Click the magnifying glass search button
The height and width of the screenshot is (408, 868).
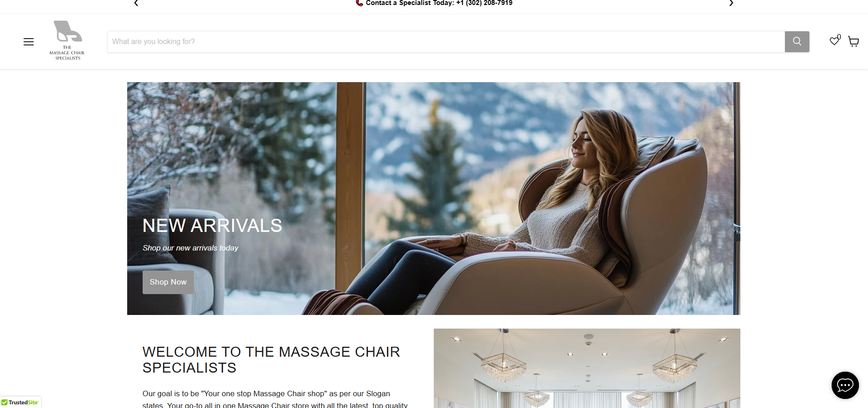[797, 42]
